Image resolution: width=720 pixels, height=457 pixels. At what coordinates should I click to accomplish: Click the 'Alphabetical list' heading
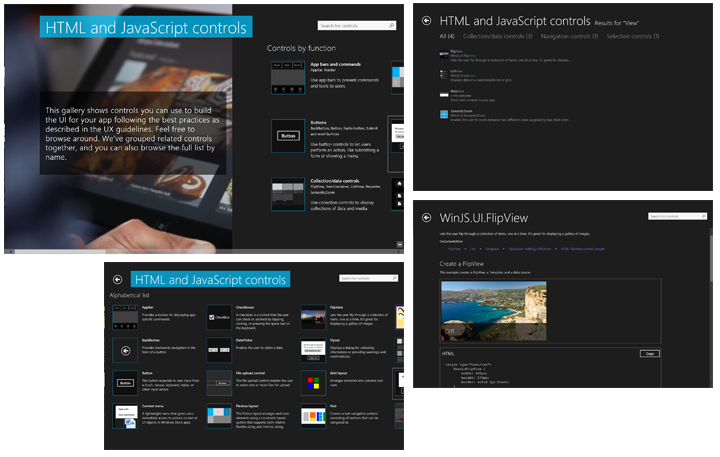tap(129, 295)
